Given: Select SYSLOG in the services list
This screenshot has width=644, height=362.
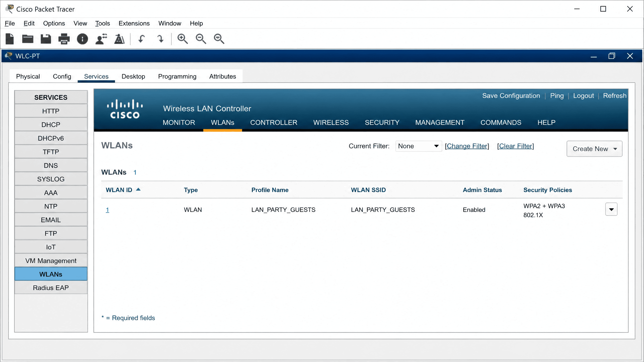Looking at the screenshot, I should click(x=51, y=179).
